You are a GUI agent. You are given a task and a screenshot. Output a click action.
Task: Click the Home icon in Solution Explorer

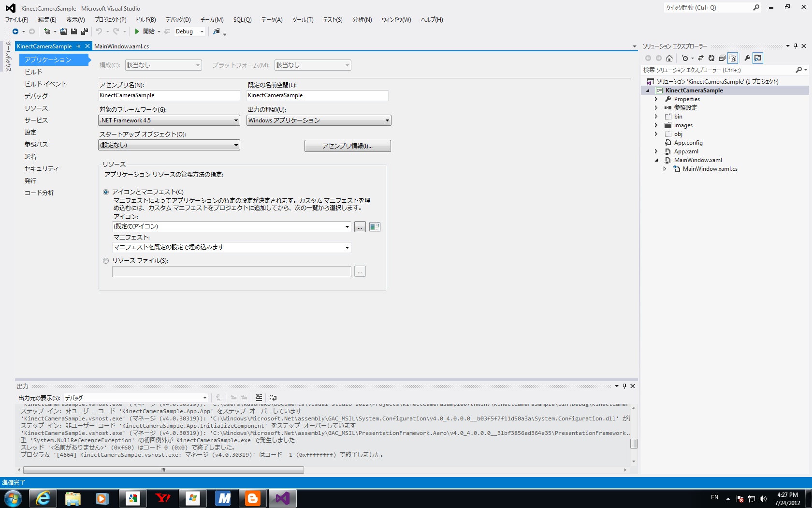tap(669, 58)
